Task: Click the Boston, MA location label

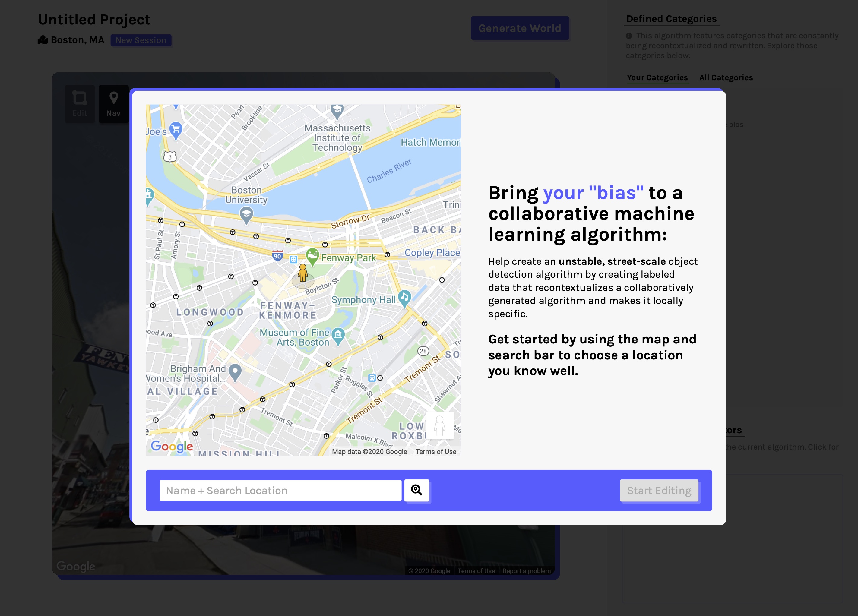Action: point(77,40)
